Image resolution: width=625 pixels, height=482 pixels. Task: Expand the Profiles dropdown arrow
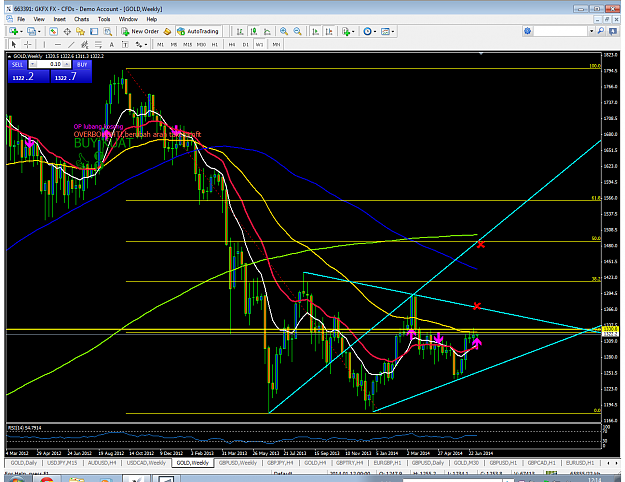[x=39, y=31]
